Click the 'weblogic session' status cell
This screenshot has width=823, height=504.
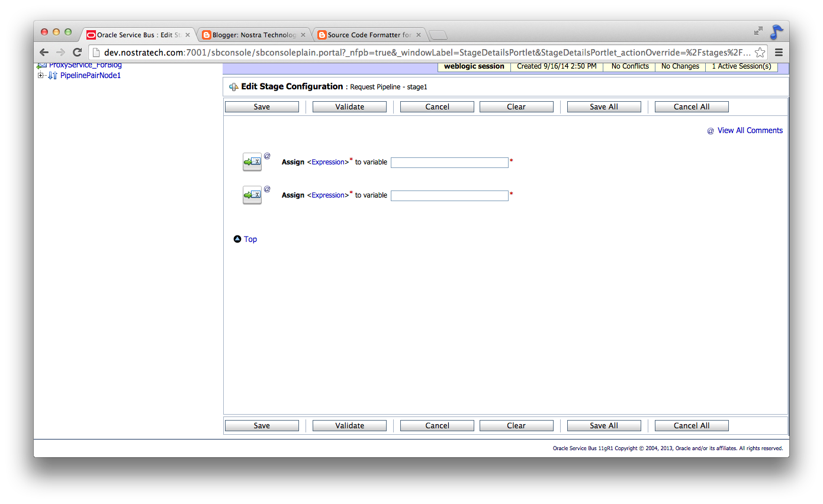(x=474, y=67)
